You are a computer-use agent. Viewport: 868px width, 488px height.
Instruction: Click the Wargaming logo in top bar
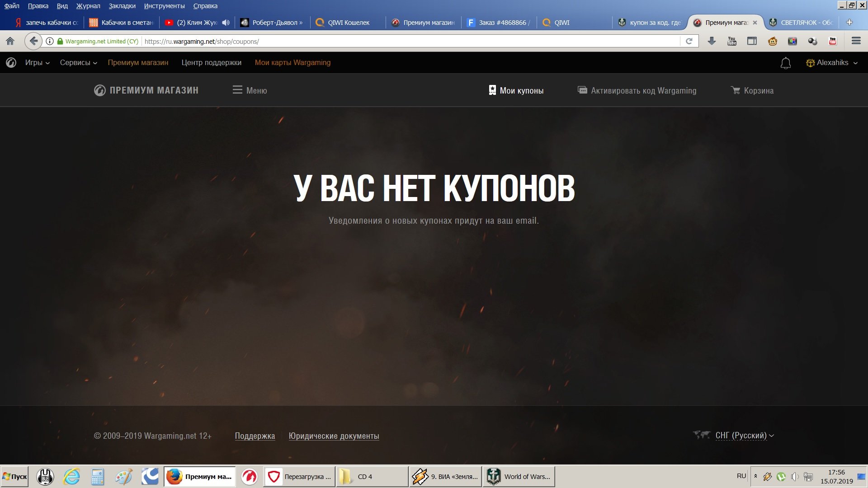[x=11, y=63]
